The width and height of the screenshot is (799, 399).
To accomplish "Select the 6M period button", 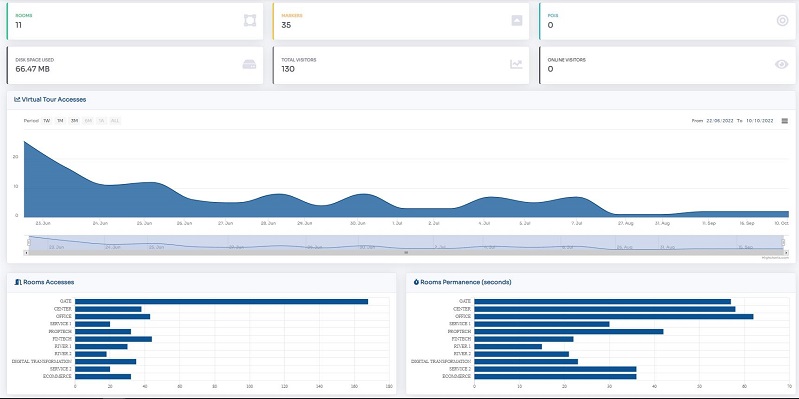I will coord(88,121).
